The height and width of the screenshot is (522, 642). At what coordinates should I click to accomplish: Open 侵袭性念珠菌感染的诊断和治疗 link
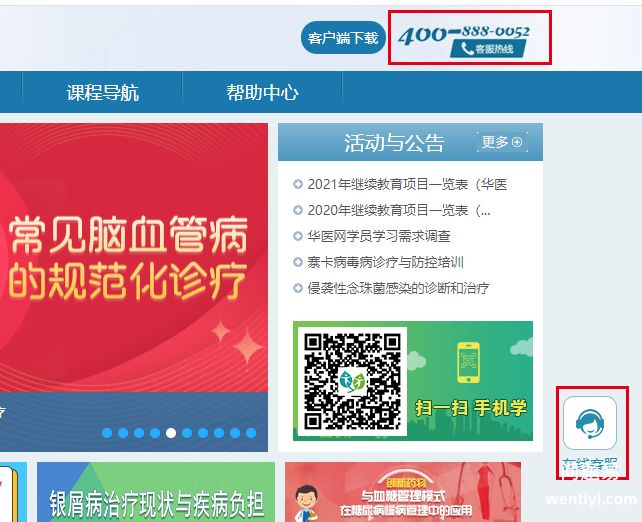[398, 288]
